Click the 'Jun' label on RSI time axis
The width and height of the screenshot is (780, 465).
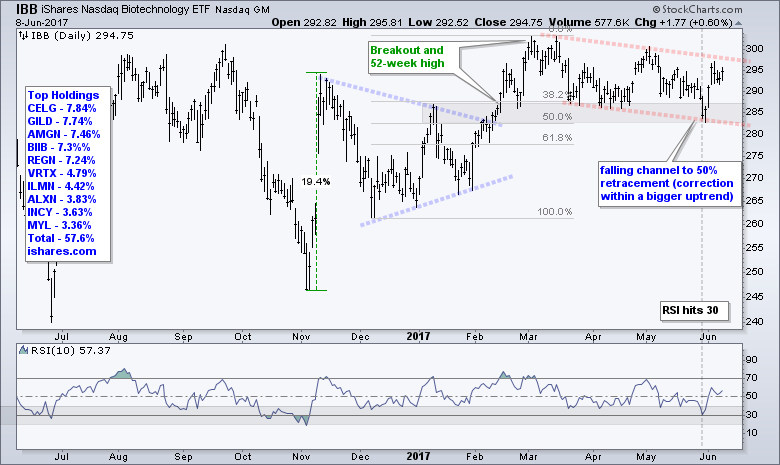click(707, 456)
